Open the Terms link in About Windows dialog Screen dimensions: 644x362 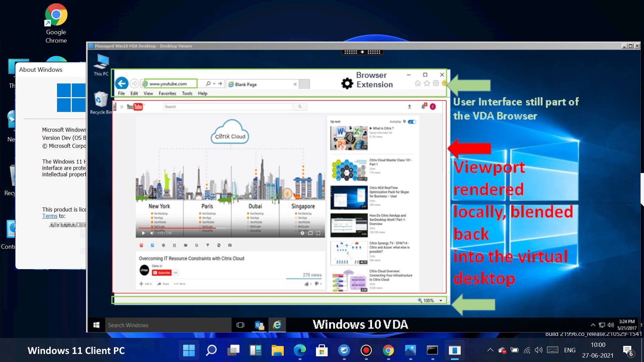[x=50, y=216]
